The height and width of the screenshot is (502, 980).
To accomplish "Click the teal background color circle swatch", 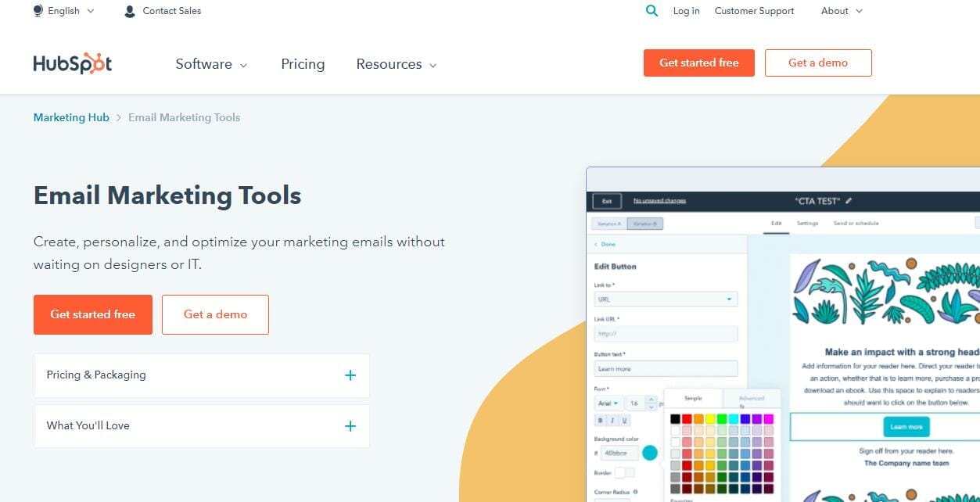I will (x=650, y=453).
